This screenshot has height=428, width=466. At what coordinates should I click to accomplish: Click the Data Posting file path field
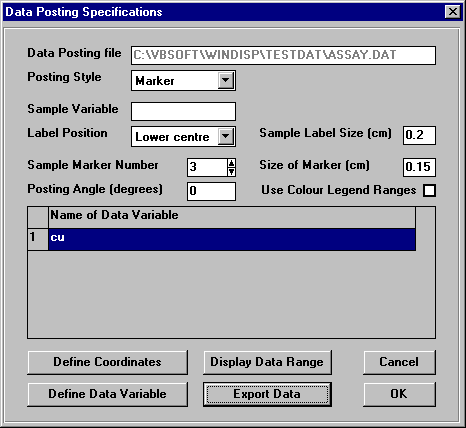[x=283, y=55]
